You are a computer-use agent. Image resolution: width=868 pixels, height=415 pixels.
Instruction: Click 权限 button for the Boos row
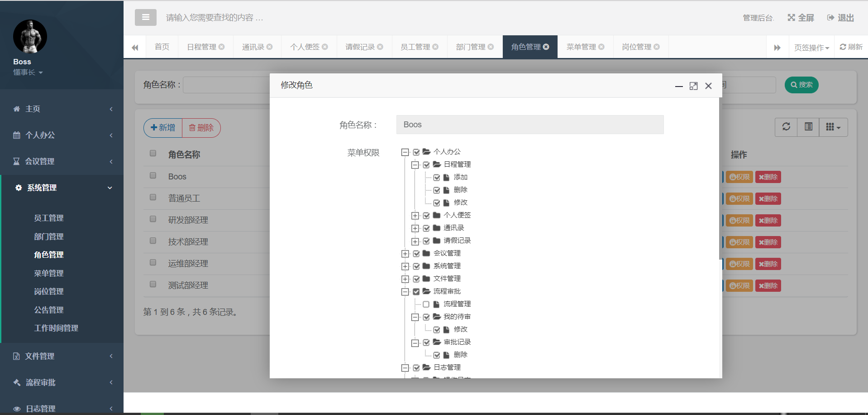point(739,177)
